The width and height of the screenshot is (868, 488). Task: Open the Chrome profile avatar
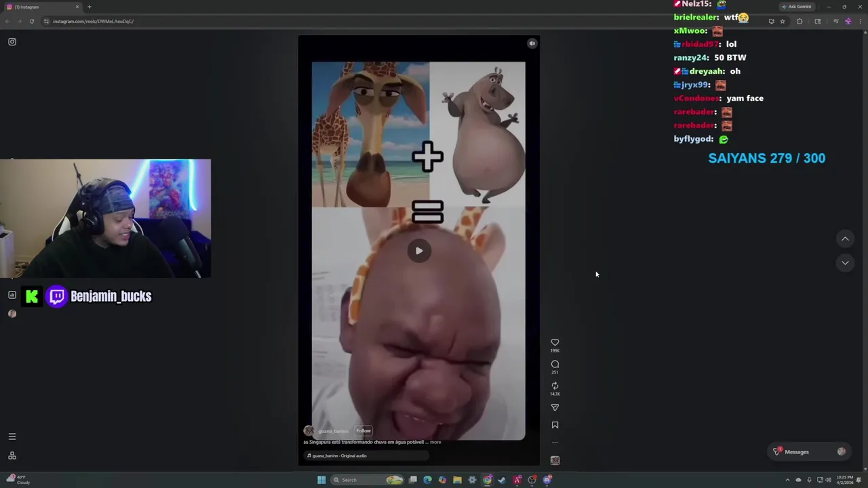click(x=848, y=22)
